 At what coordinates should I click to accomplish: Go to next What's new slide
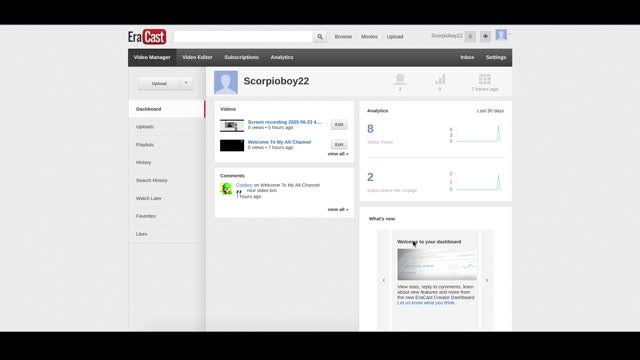point(487,280)
